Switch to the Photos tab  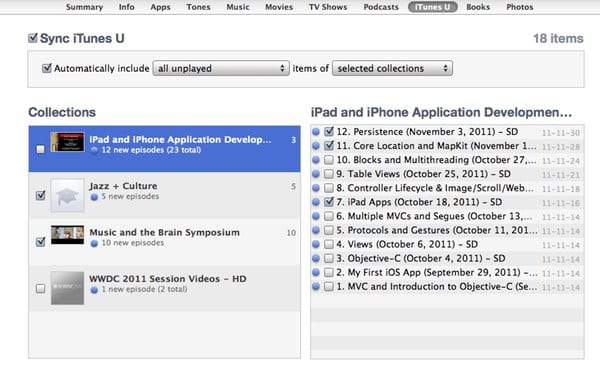click(x=520, y=7)
